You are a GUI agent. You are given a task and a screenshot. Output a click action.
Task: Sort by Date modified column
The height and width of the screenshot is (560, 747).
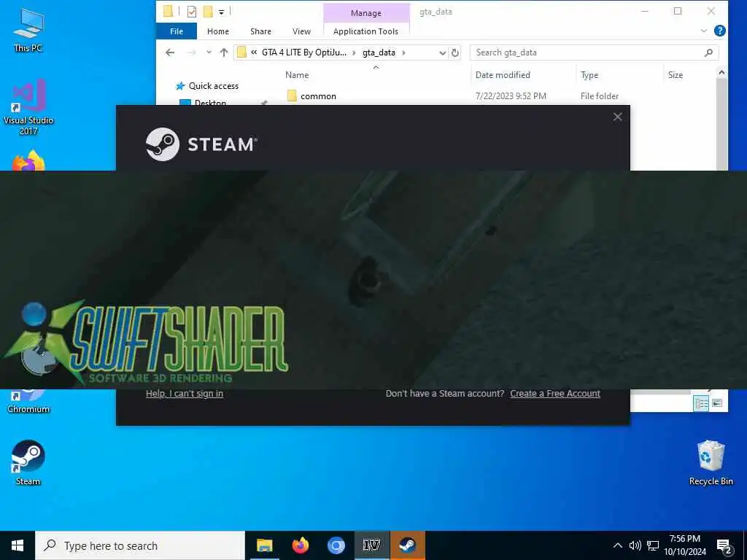503,75
